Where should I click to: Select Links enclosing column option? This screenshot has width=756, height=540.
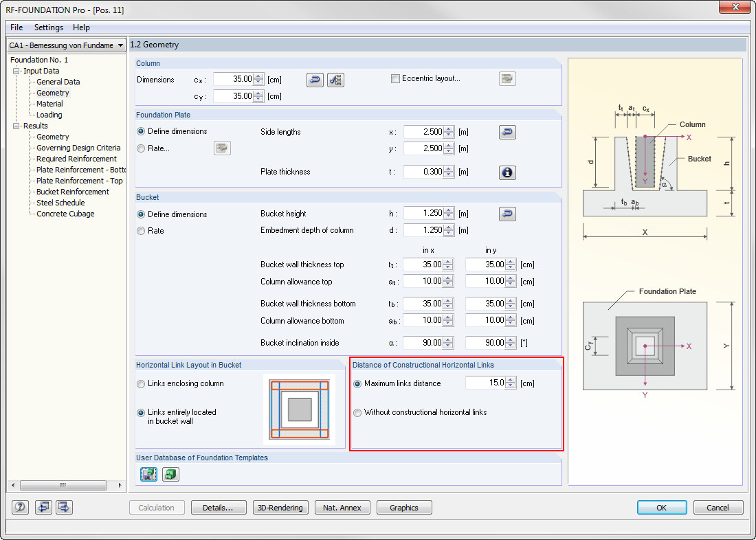pos(141,384)
